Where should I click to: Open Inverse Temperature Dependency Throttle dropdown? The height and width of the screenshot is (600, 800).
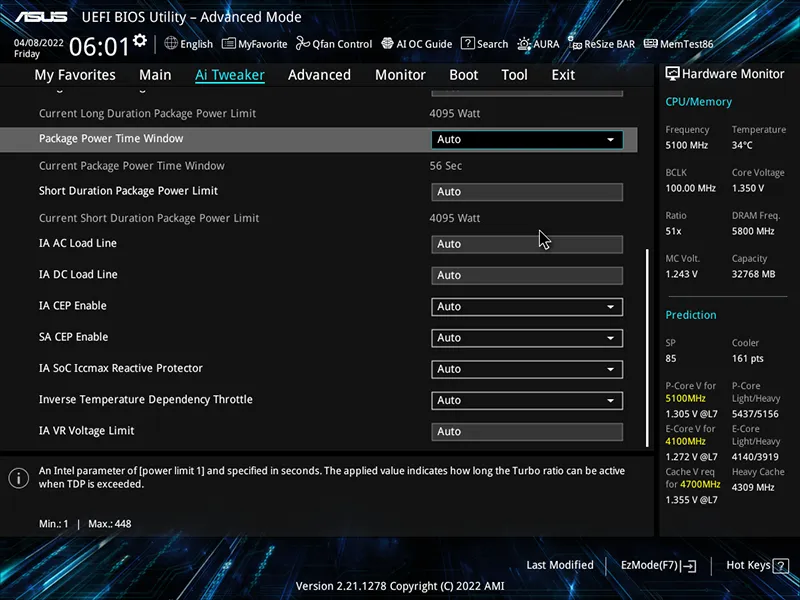click(527, 400)
